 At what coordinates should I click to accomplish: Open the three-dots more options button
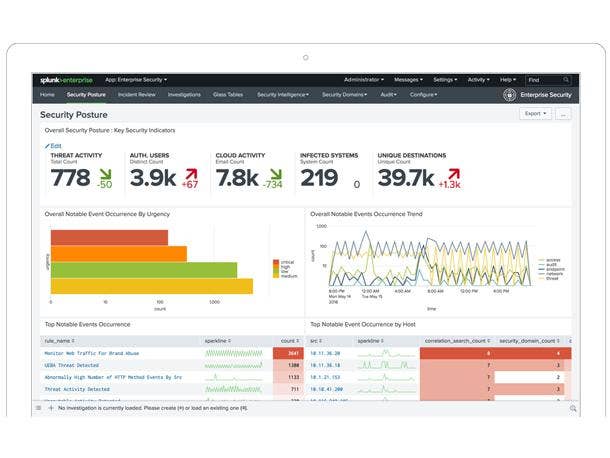(563, 114)
